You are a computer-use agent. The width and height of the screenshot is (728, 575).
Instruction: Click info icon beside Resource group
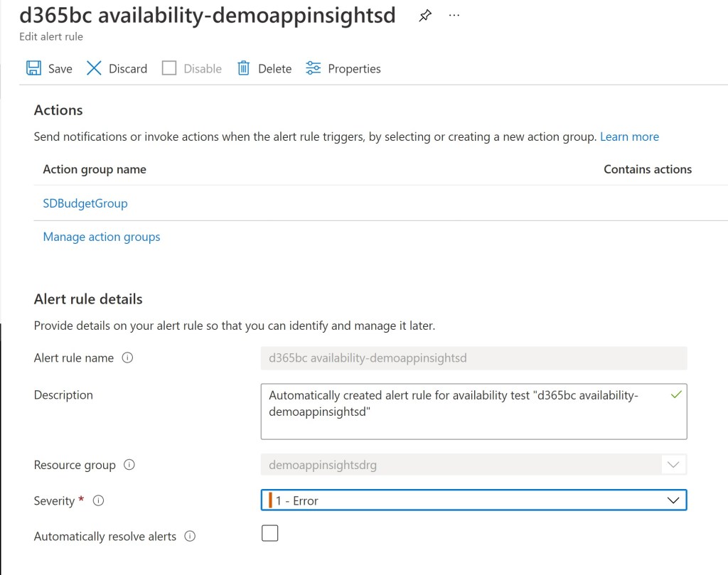point(129,465)
